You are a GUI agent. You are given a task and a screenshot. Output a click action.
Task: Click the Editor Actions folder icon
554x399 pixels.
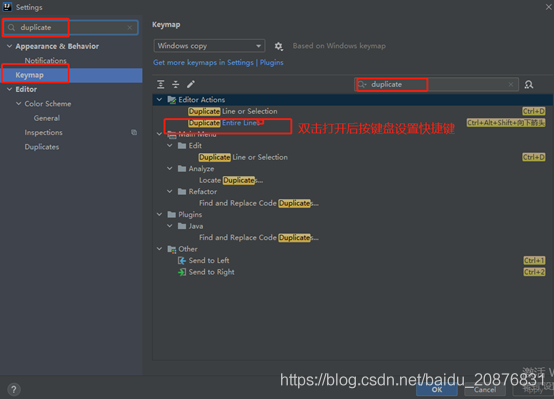172,100
